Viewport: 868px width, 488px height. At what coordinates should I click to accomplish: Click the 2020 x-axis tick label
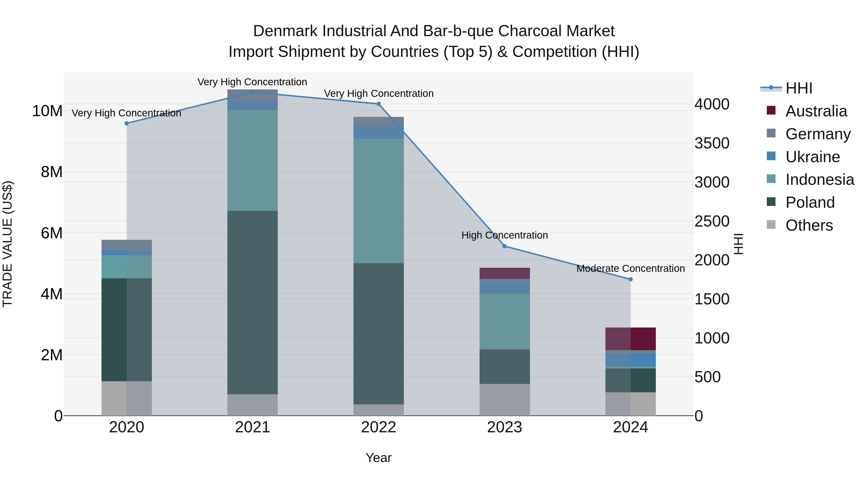[127, 427]
